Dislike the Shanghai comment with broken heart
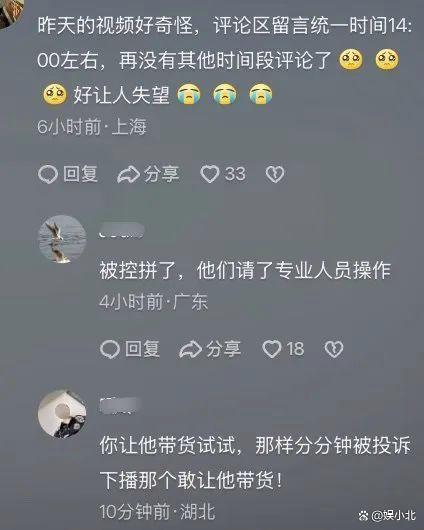 click(275, 174)
